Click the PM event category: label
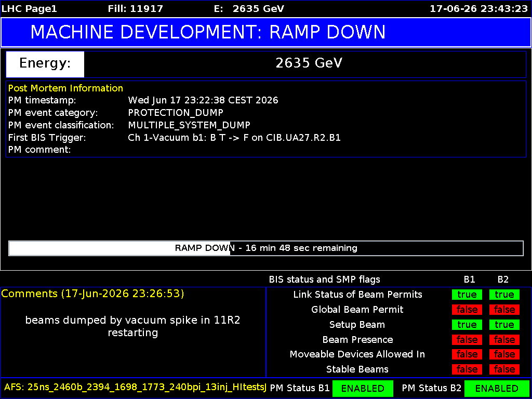Viewport: 532px width, 399px height. tap(53, 113)
